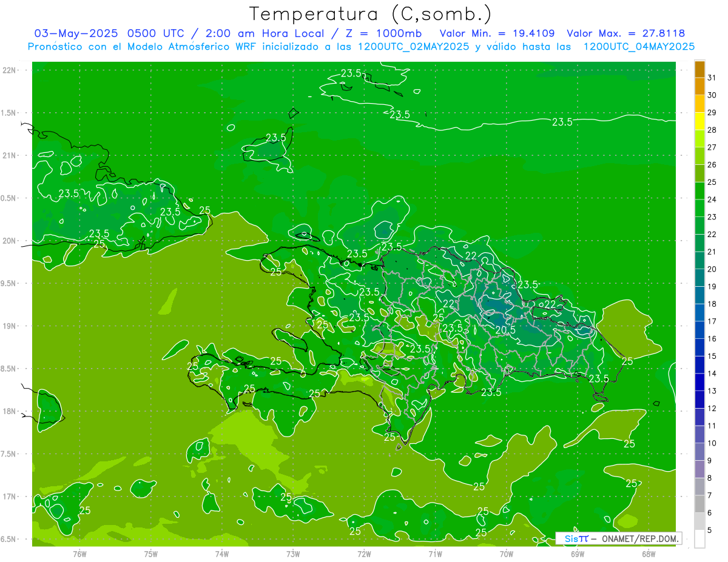The height and width of the screenshot is (562, 728).
Task: Click the colorbar label "21"
Action: 712,252
